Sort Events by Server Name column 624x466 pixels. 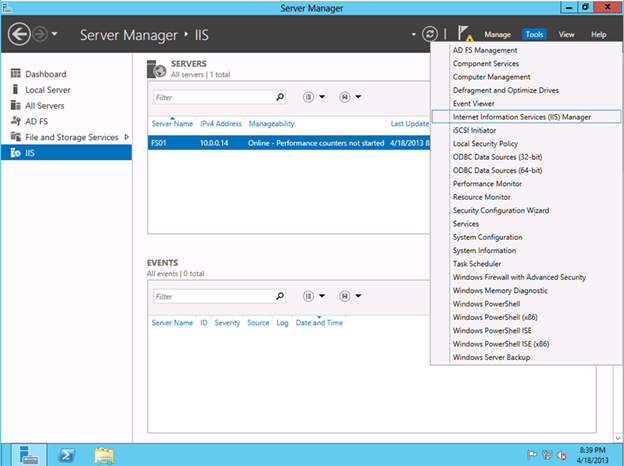[x=172, y=323]
